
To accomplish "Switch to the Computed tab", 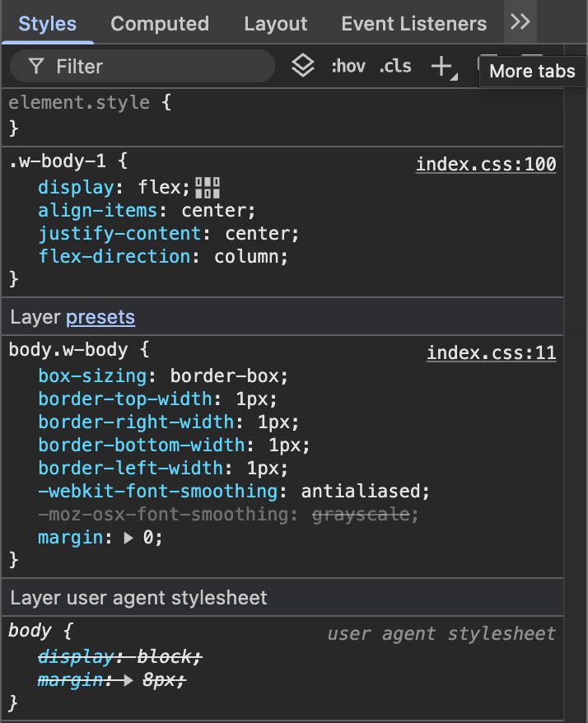I will (x=159, y=24).
